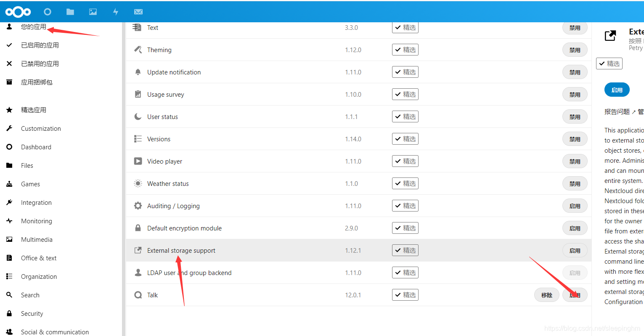Screen dimensions: 644x336
Task: Select the Organization category
Action: click(x=39, y=276)
